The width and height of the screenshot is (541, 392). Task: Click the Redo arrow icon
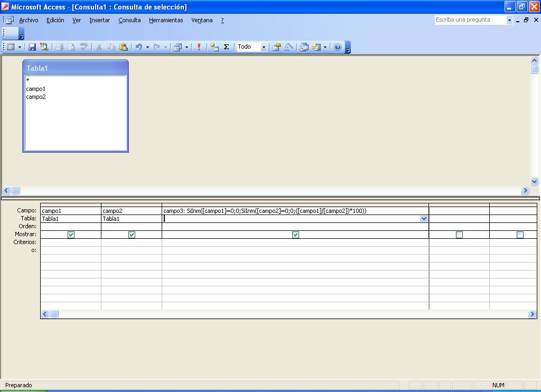(156, 47)
